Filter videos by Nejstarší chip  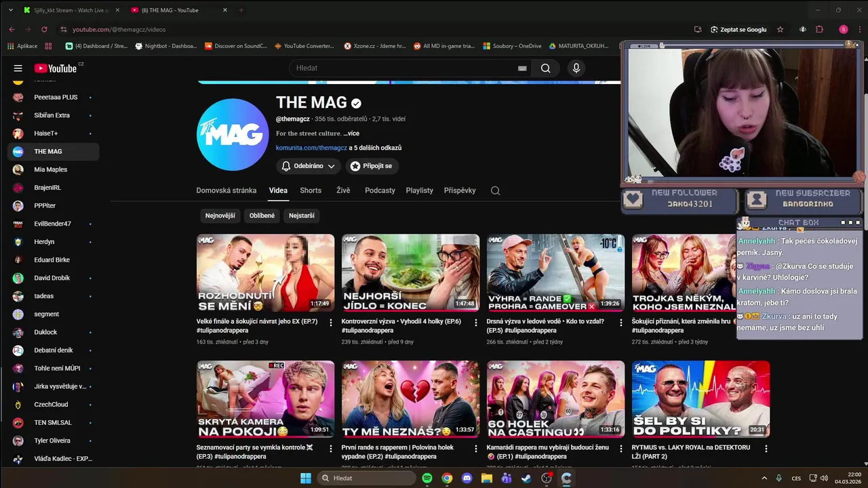[302, 216]
